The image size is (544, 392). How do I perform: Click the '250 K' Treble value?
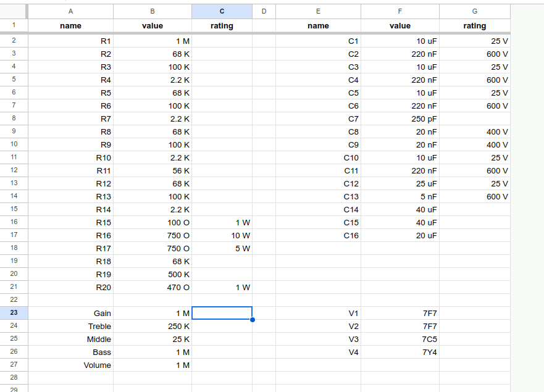[153, 326]
